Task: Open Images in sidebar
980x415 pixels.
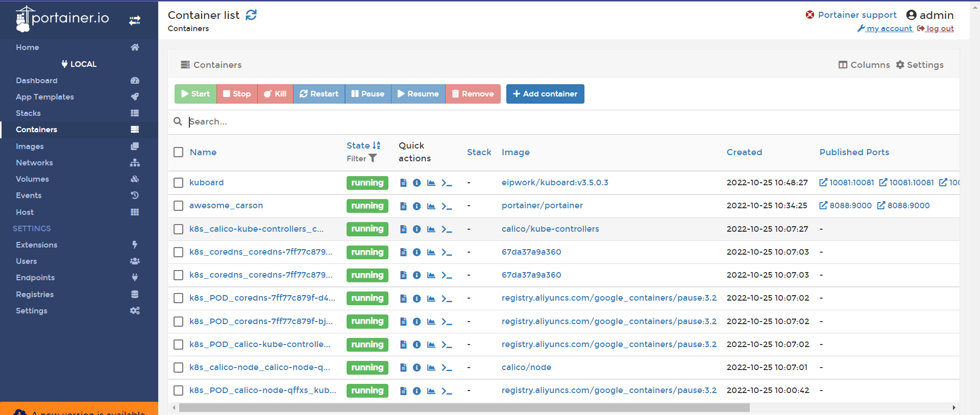Action: point(79,147)
